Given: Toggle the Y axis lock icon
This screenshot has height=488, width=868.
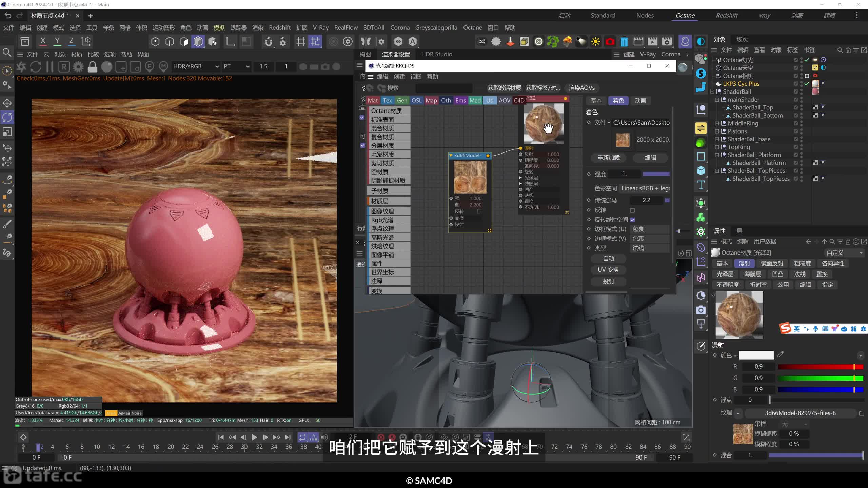Looking at the screenshot, I should coord(57,41).
